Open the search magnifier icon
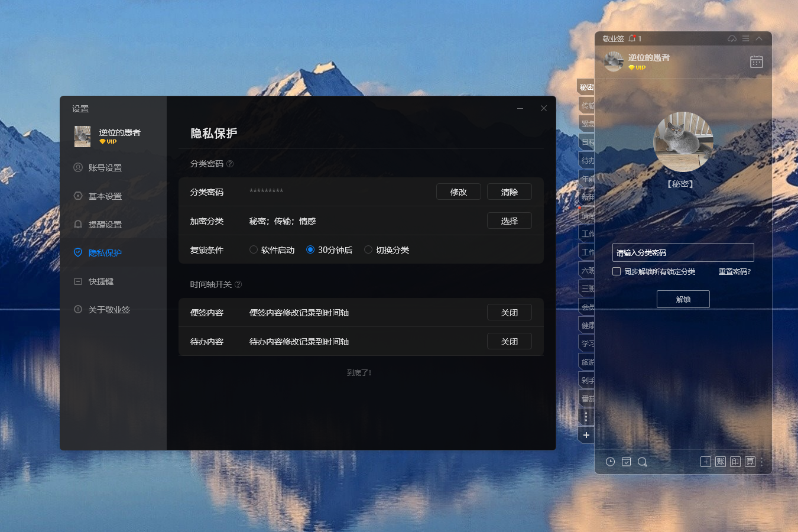This screenshot has height=532, width=798. 643,462
